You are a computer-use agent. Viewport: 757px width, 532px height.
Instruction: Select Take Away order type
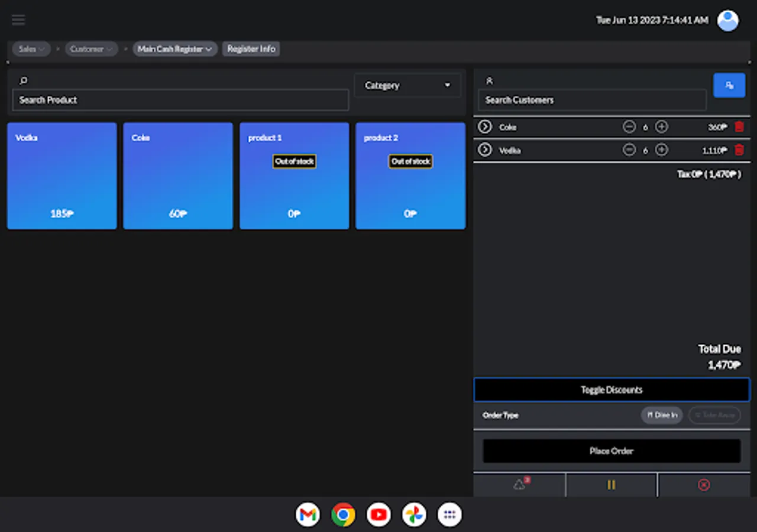(714, 415)
